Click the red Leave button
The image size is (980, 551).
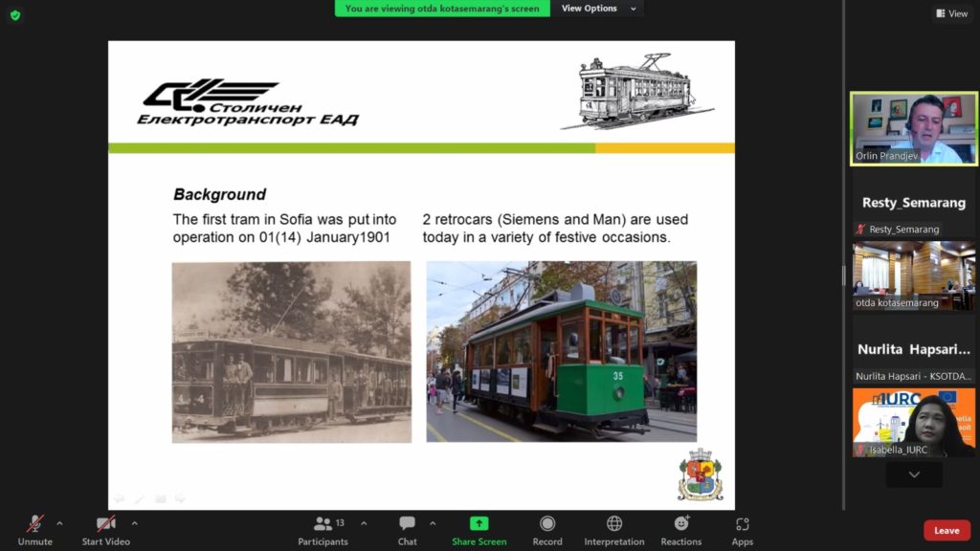[x=947, y=531]
